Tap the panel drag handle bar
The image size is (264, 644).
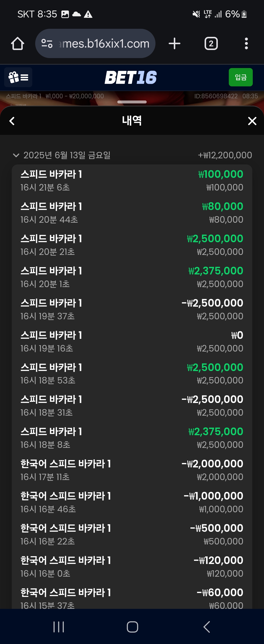click(132, 102)
